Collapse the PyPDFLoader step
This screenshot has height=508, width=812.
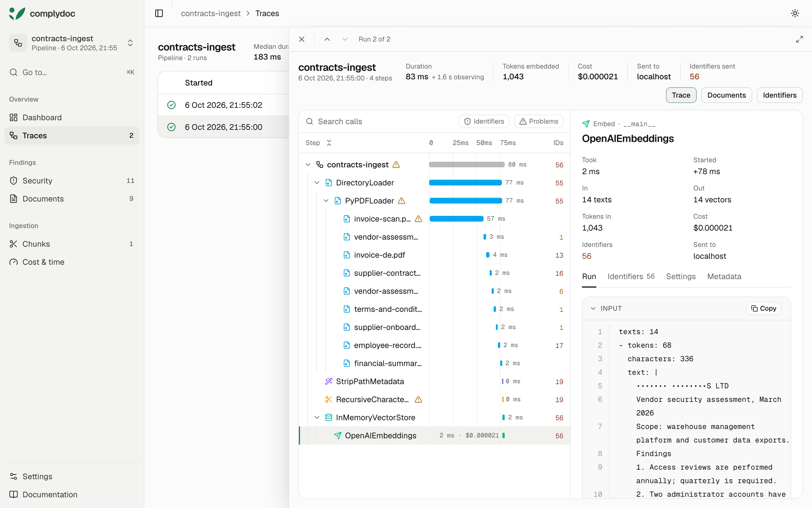coord(326,201)
